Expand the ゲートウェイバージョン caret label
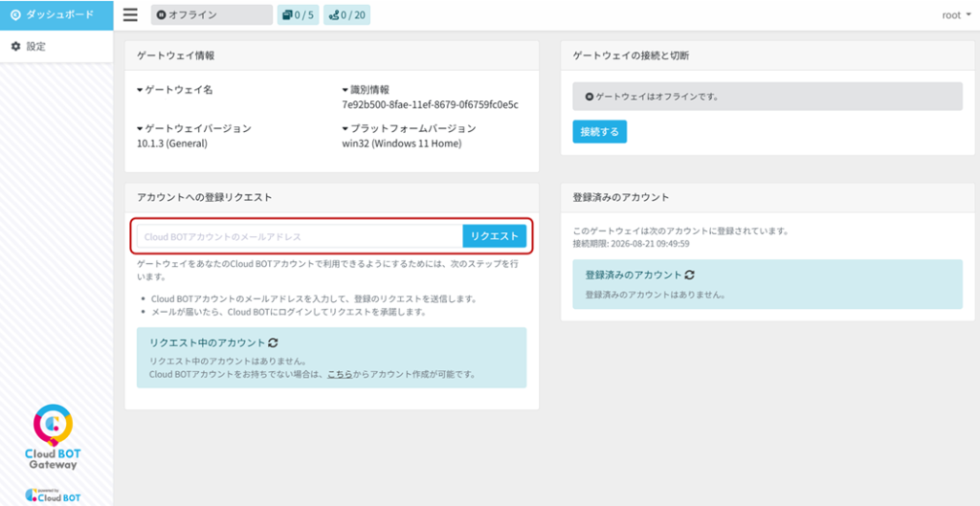Screen dimensions: 980x506 click(193, 129)
